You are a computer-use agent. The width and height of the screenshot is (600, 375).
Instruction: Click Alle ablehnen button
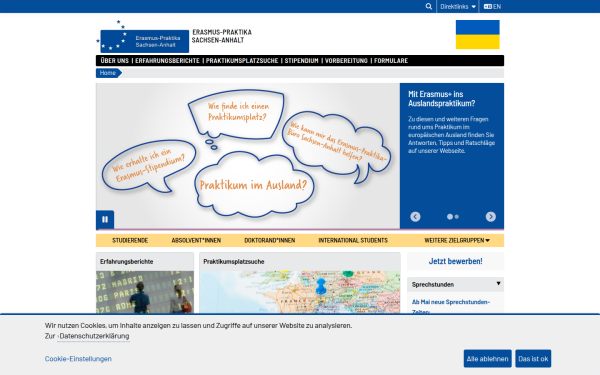(488, 359)
